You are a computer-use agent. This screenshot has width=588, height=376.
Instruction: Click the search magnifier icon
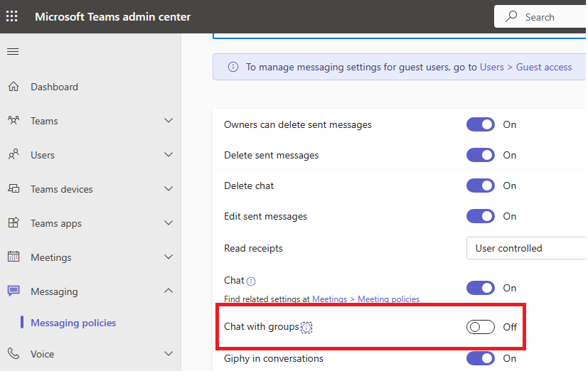point(511,16)
